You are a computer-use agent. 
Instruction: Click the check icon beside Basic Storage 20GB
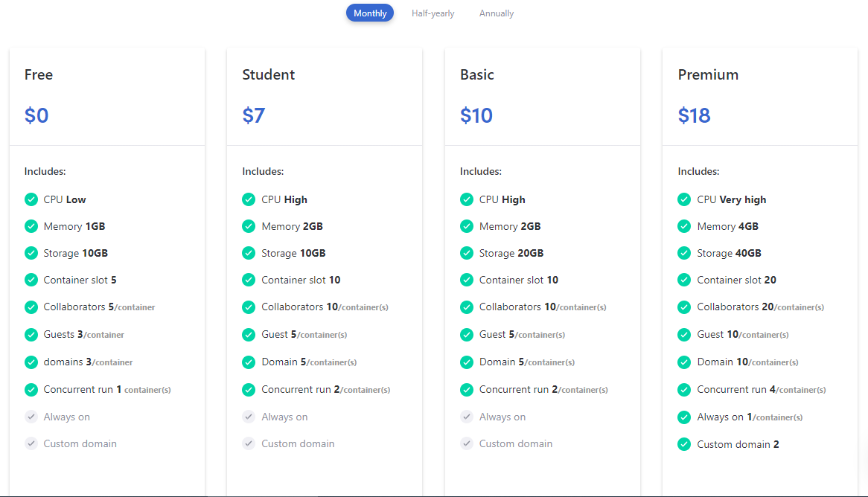(467, 253)
